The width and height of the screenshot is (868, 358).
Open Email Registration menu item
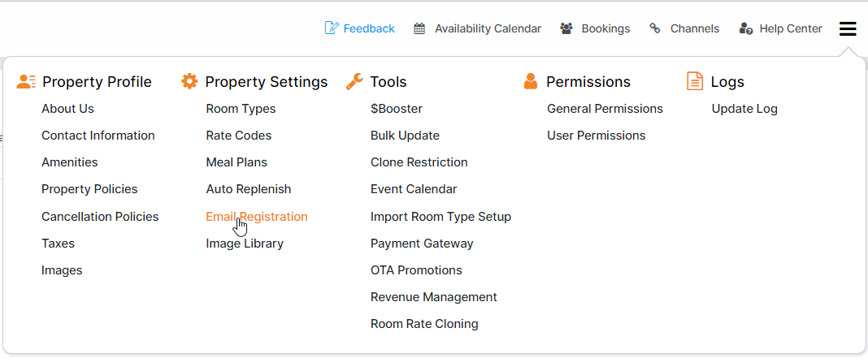tap(257, 217)
